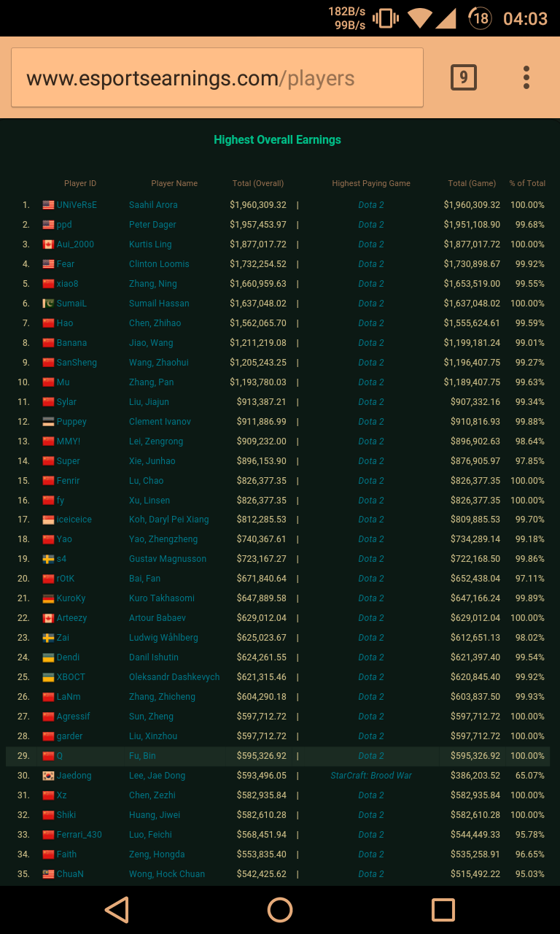Open player name link Clement Ivanov
Viewport: 560px width, 934px height.
point(160,422)
